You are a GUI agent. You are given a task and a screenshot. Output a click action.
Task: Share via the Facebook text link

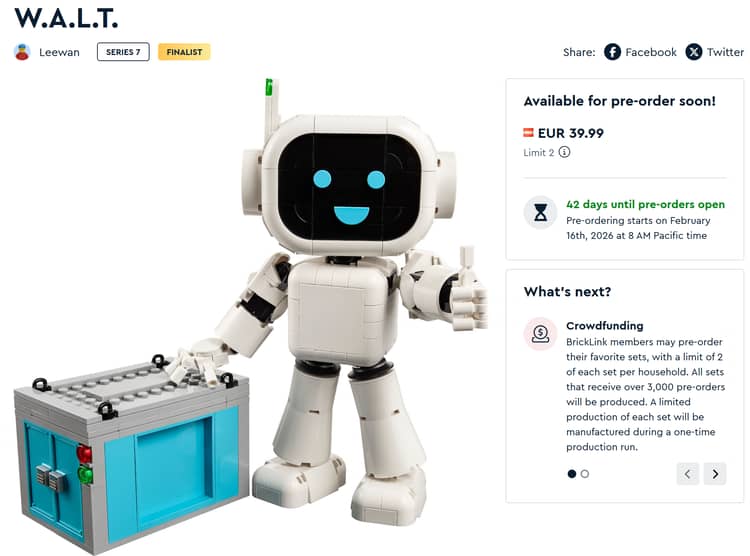click(x=651, y=52)
